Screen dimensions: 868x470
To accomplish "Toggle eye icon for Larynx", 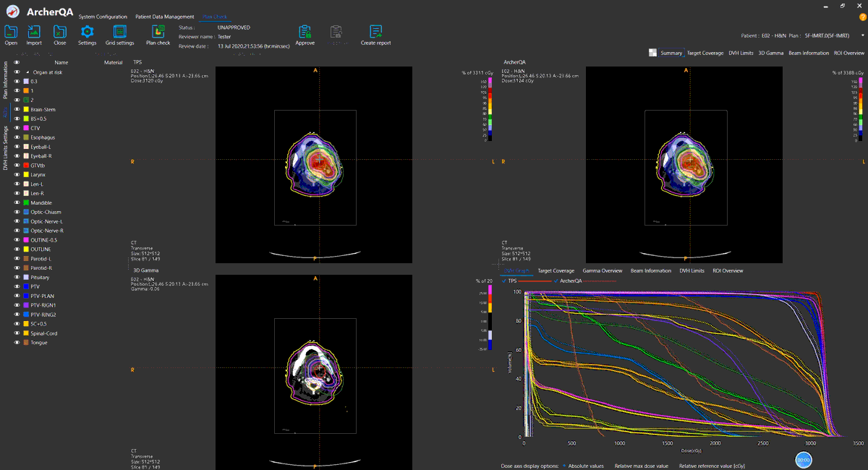I will [17, 175].
